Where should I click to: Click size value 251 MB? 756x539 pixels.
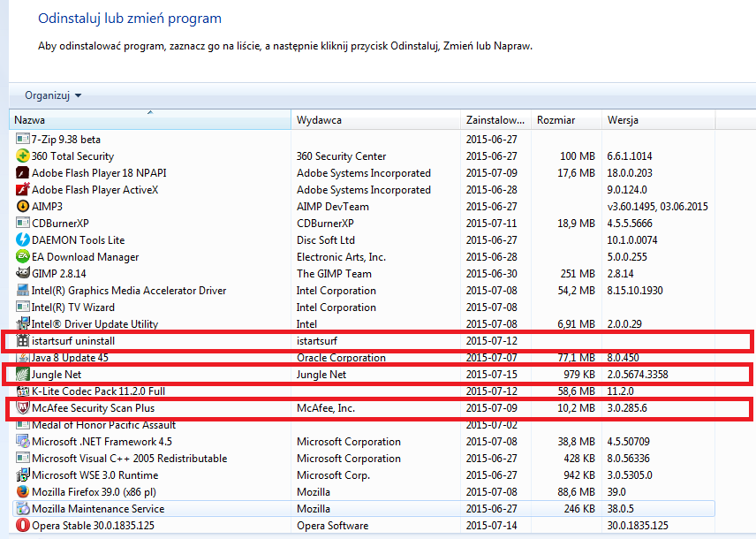coord(578,274)
